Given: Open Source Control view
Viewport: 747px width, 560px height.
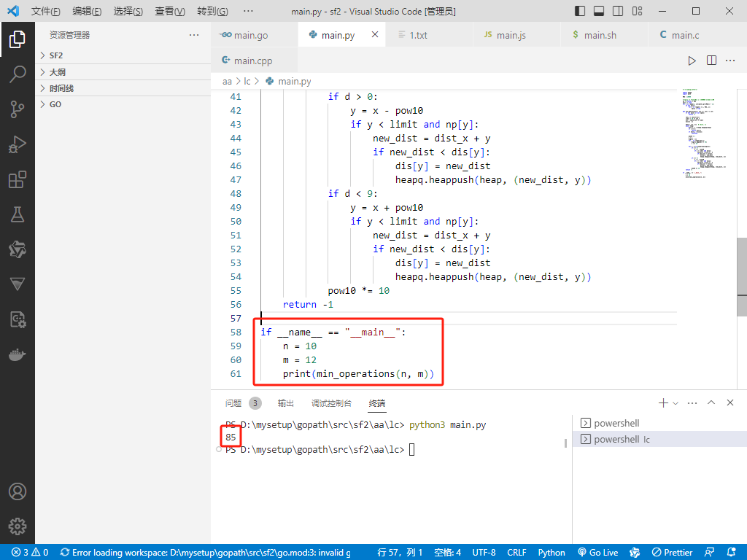Looking at the screenshot, I should [x=18, y=109].
